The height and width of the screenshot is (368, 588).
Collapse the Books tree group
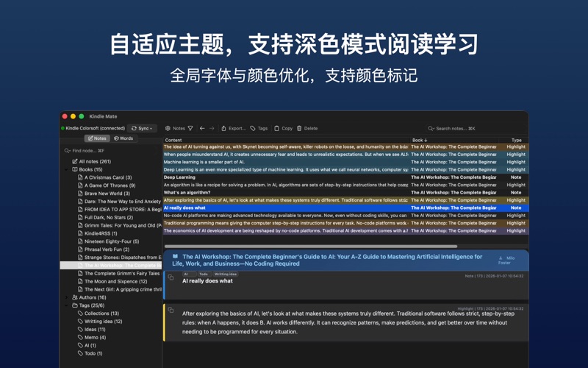[x=67, y=169]
